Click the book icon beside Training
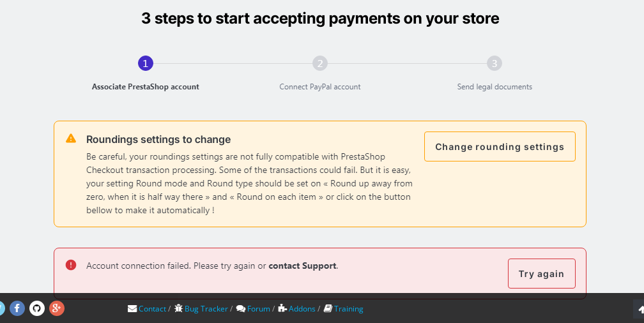This screenshot has width=644, height=323. [328, 309]
